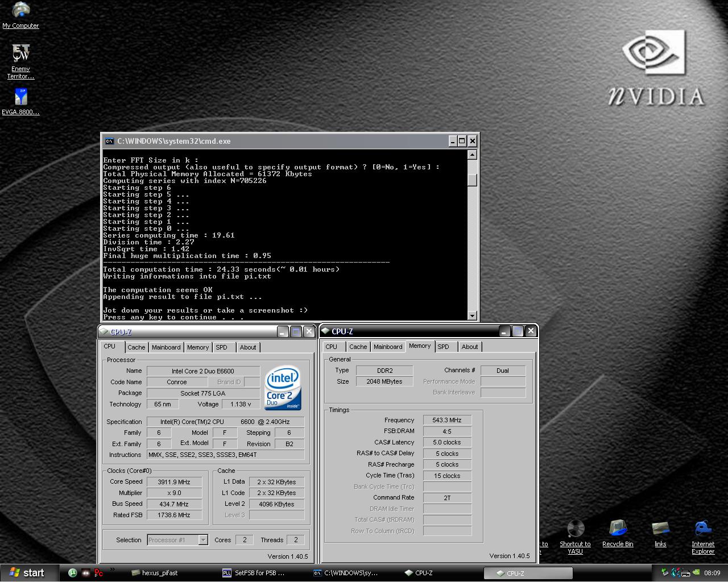Click the CAS# Latency value 5.0 clocks
Image resolution: width=728 pixels, height=582 pixels.
point(447,442)
